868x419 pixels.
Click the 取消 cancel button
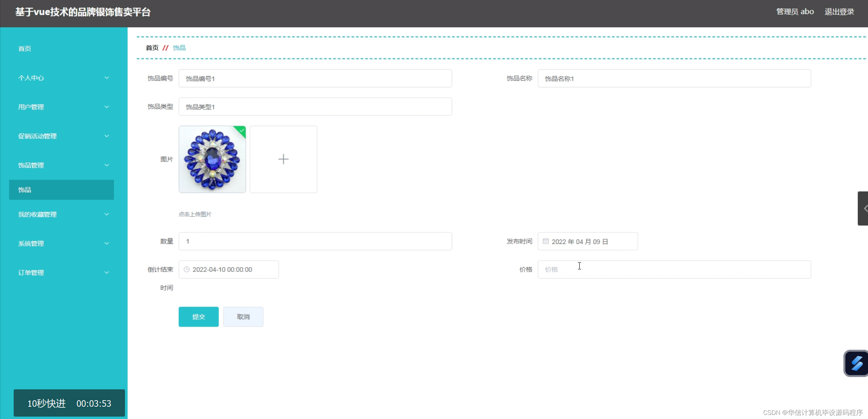coord(243,317)
